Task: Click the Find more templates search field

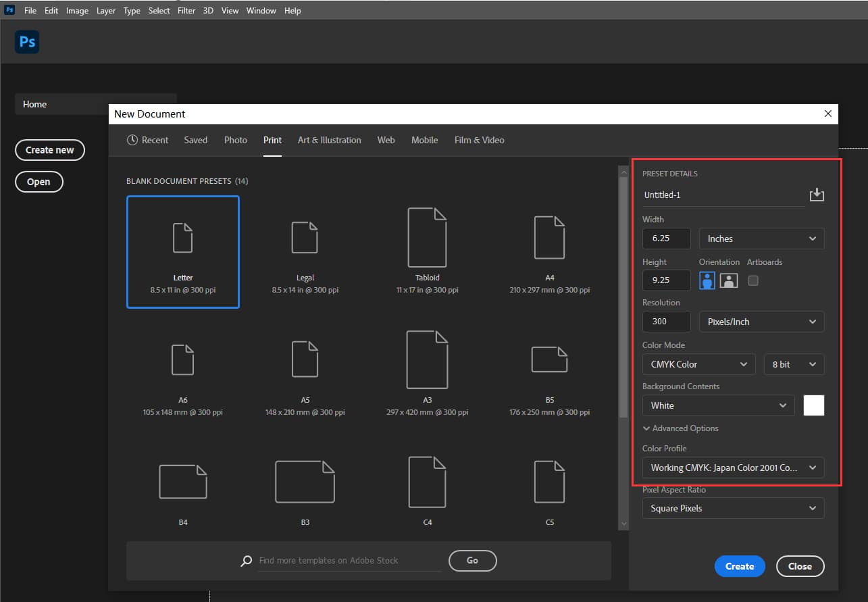Action: (349, 561)
